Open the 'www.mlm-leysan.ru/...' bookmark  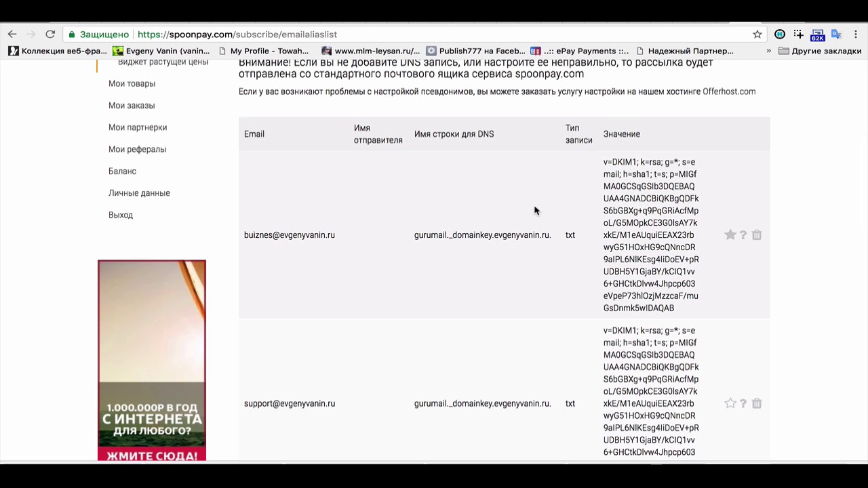pyautogui.click(x=371, y=51)
